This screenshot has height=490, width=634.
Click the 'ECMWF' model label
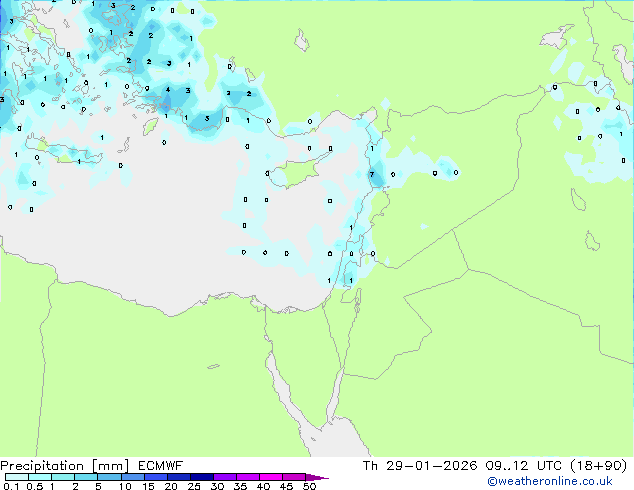click(161, 466)
